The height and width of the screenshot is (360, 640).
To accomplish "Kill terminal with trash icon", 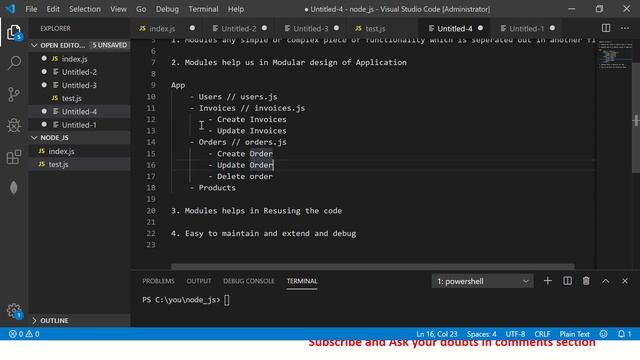I will [x=586, y=281].
